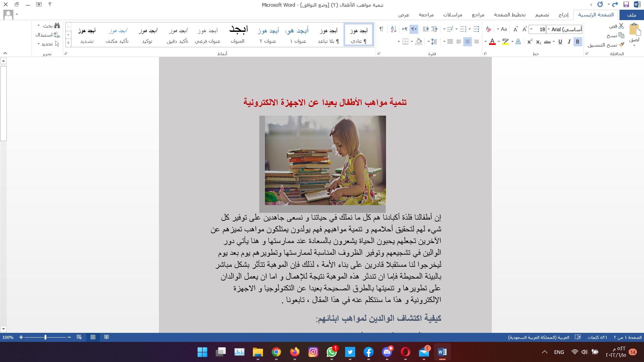This screenshot has height=362, width=644.
Task: Select the text highlight color icon
Action: pyautogui.click(x=505, y=42)
